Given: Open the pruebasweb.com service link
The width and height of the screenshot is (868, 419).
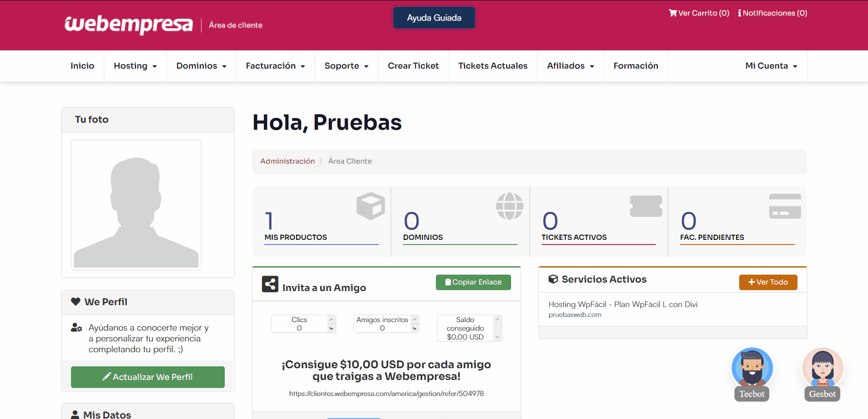Looking at the screenshot, I should [x=575, y=315].
